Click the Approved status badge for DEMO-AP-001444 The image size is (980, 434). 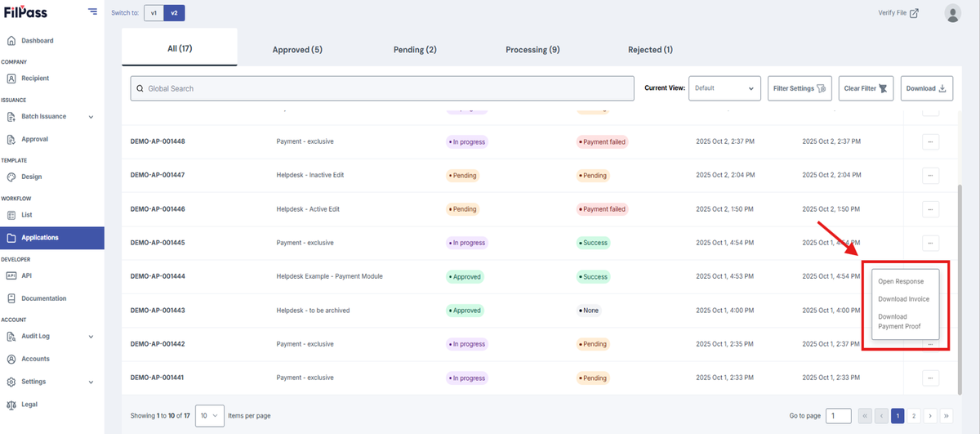click(465, 276)
